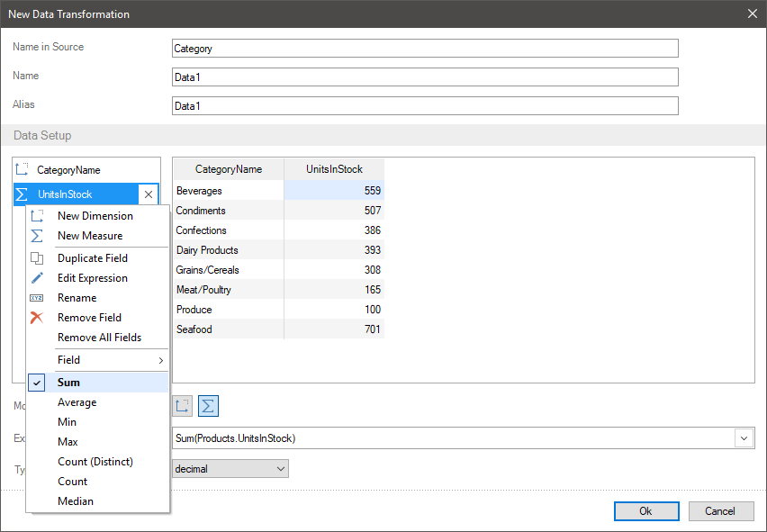Toggle the Measure mode sigma button
The image size is (767, 532).
[208, 406]
